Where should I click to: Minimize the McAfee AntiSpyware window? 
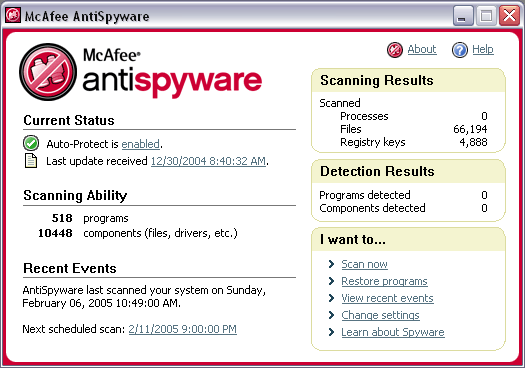(x=463, y=15)
